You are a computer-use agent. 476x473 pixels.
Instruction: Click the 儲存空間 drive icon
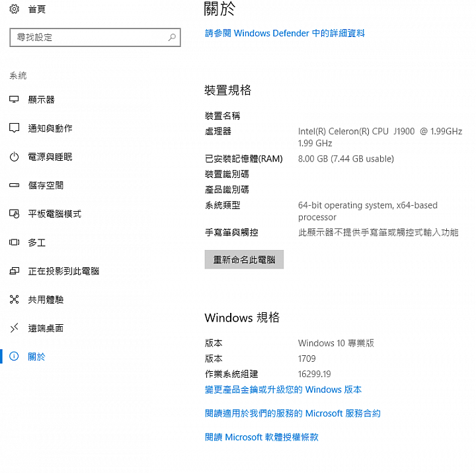pos(14,185)
